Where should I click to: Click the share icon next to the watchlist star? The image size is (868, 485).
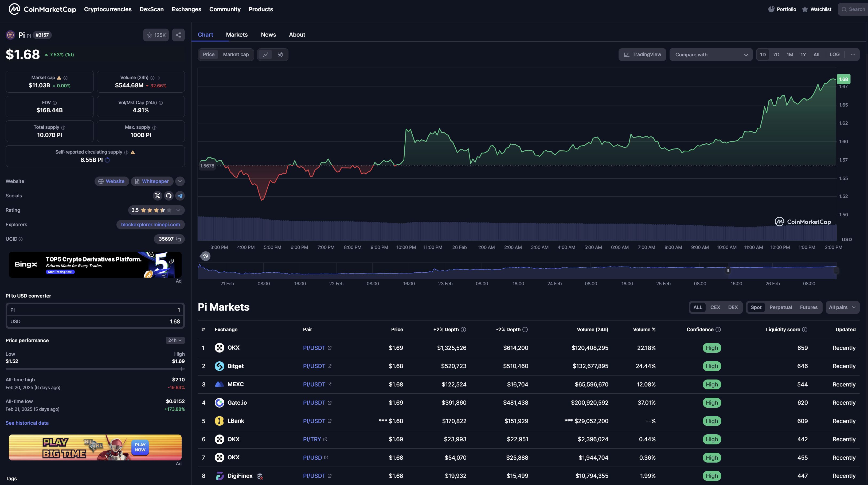(x=178, y=35)
